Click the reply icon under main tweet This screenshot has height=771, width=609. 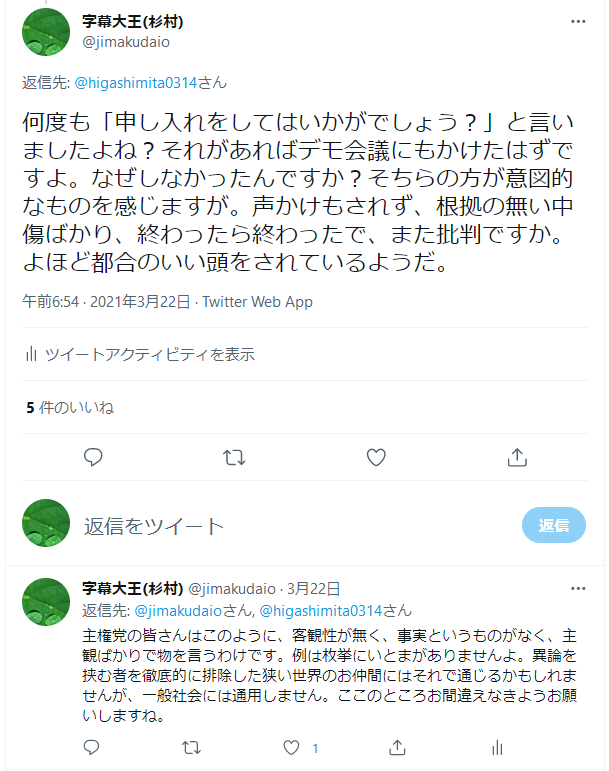93,457
